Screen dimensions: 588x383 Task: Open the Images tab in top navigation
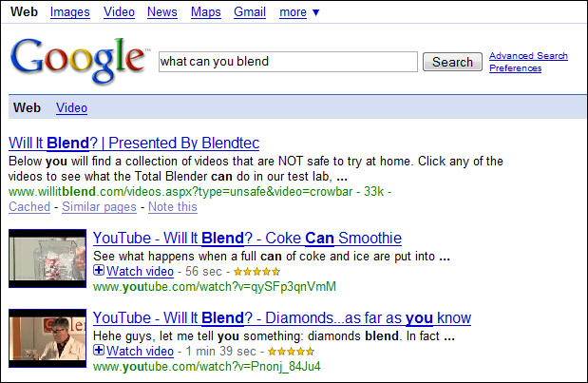click(70, 12)
